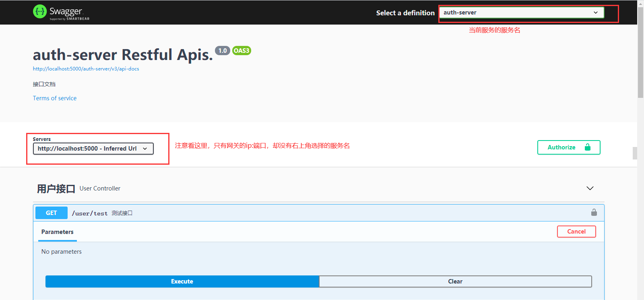Click the Swagger logo icon
This screenshot has height=300, width=644.
point(40,12)
